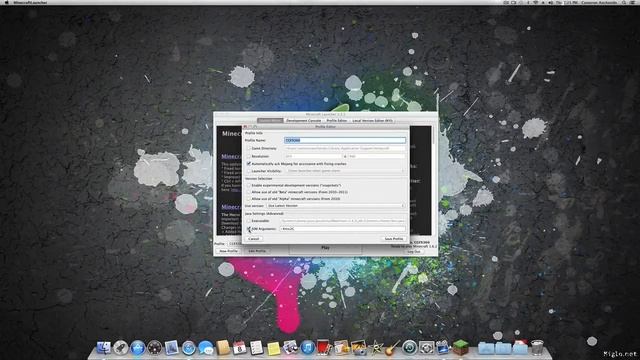Open Time Machine icon in dock
The height and width of the screenshot is (360, 640).
coord(409,348)
